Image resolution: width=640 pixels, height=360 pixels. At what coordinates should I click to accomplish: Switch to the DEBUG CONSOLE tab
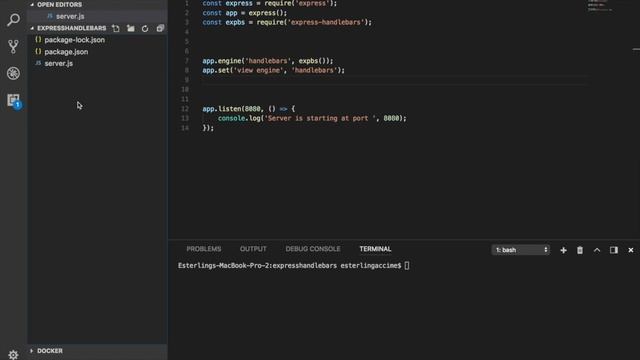click(313, 249)
